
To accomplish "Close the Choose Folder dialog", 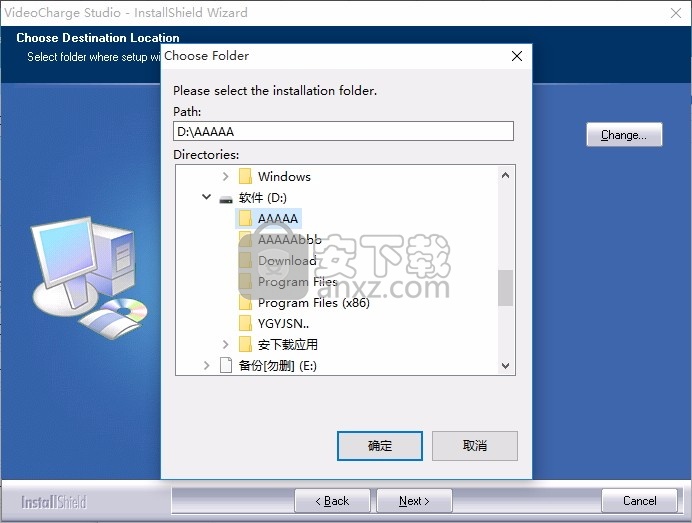I will (x=517, y=56).
